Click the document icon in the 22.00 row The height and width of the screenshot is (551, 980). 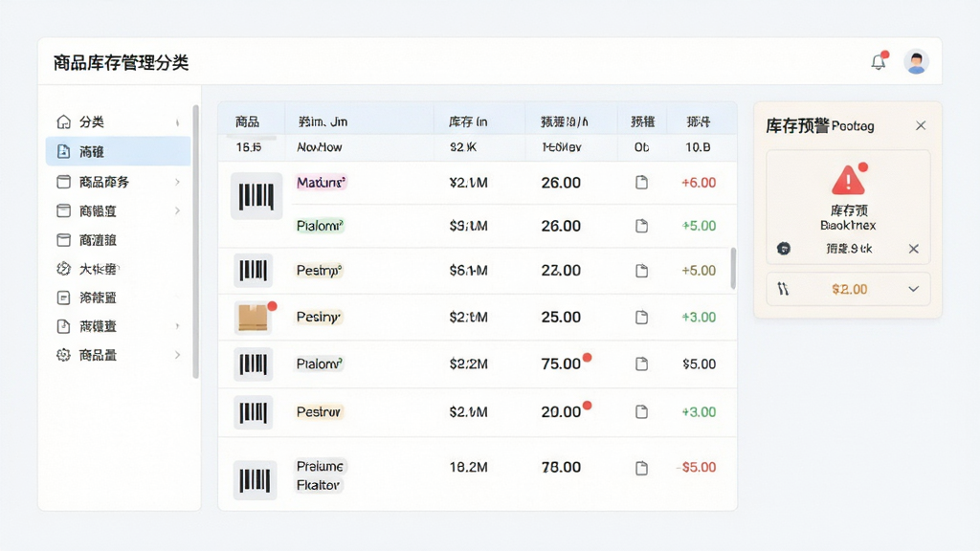click(x=641, y=271)
